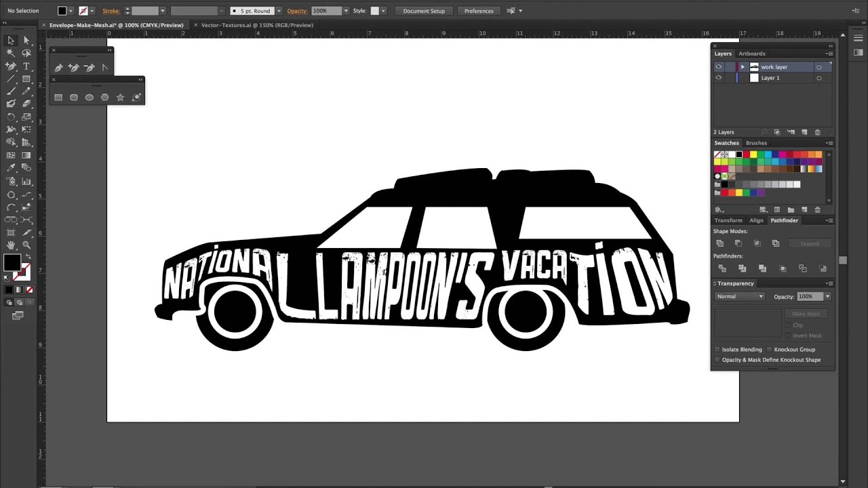
Task: Open the blending mode Normal dropdown
Action: click(x=740, y=296)
